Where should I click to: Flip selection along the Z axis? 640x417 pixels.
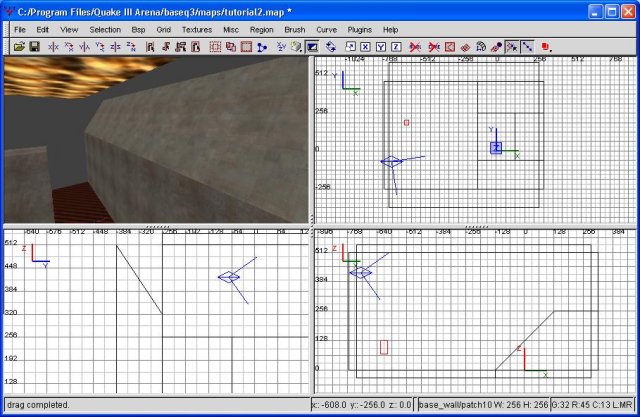(x=115, y=47)
